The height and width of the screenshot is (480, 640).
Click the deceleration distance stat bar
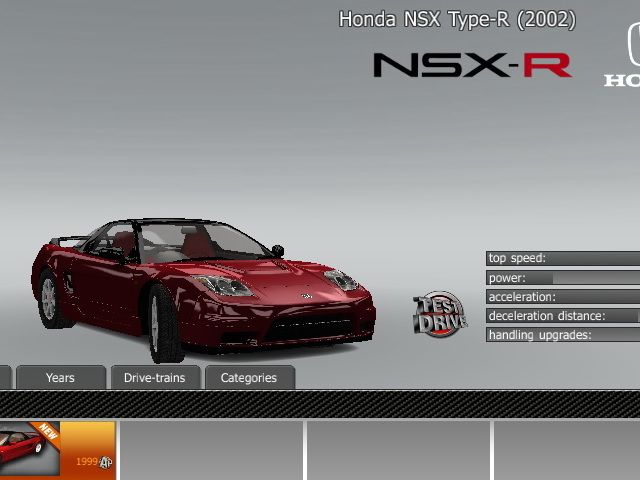[563, 316]
